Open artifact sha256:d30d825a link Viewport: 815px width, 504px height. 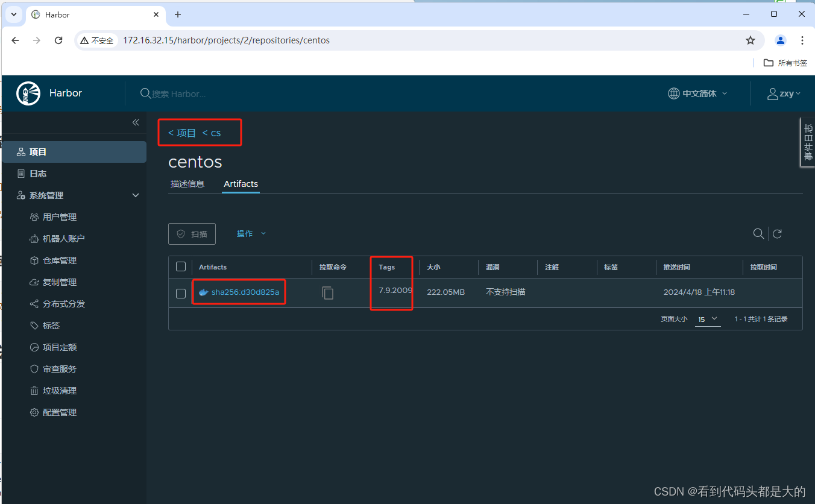[x=245, y=292]
